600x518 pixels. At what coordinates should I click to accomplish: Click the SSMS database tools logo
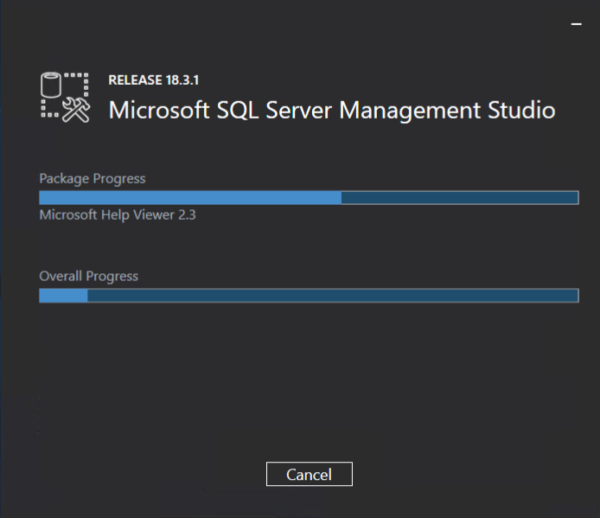tap(65, 97)
